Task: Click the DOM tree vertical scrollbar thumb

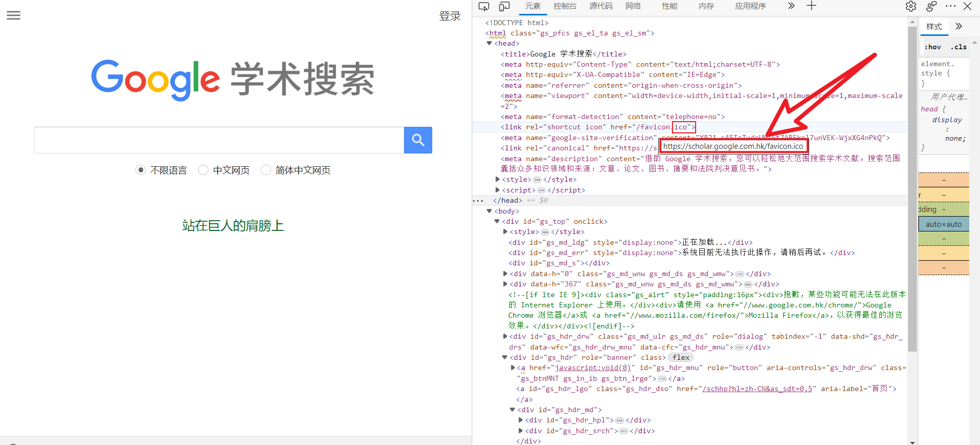Action: tap(912, 189)
